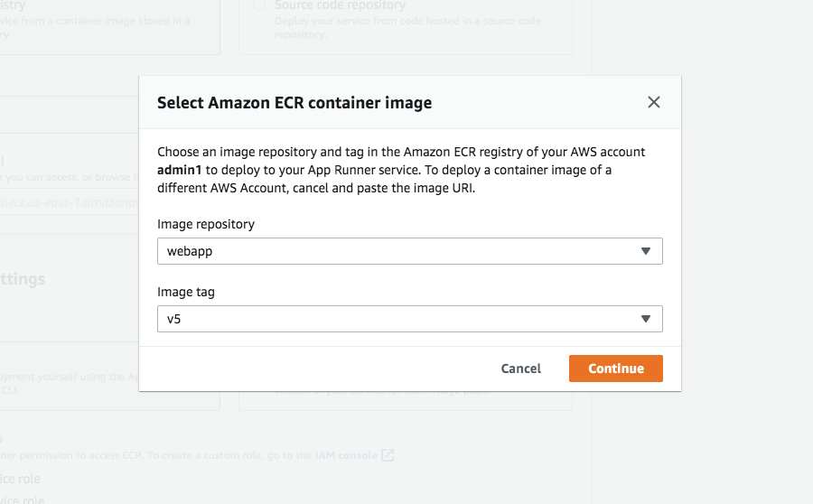Click the dialog title Select Amazon ECR container image
The width and height of the screenshot is (813, 504).
[294, 103]
